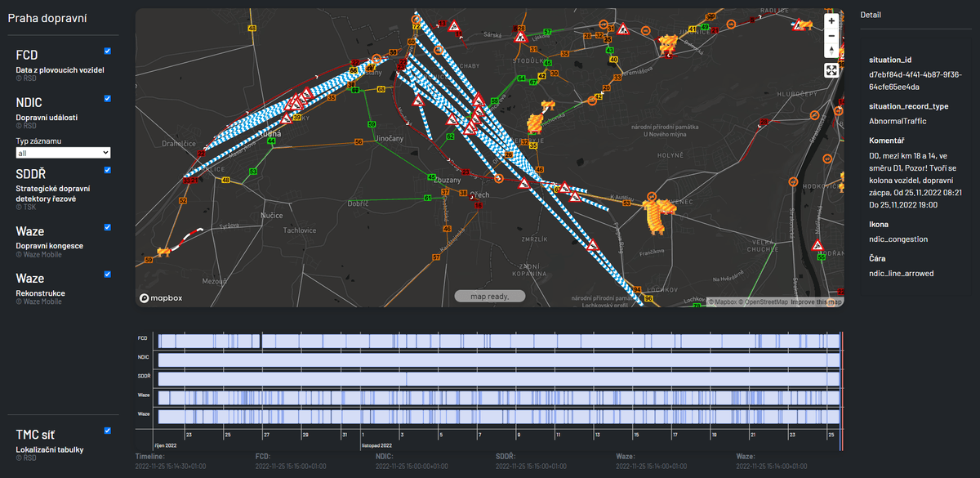Click the SDDŘ timeline track
Screen dimensions: 980x478
pos(498,379)
